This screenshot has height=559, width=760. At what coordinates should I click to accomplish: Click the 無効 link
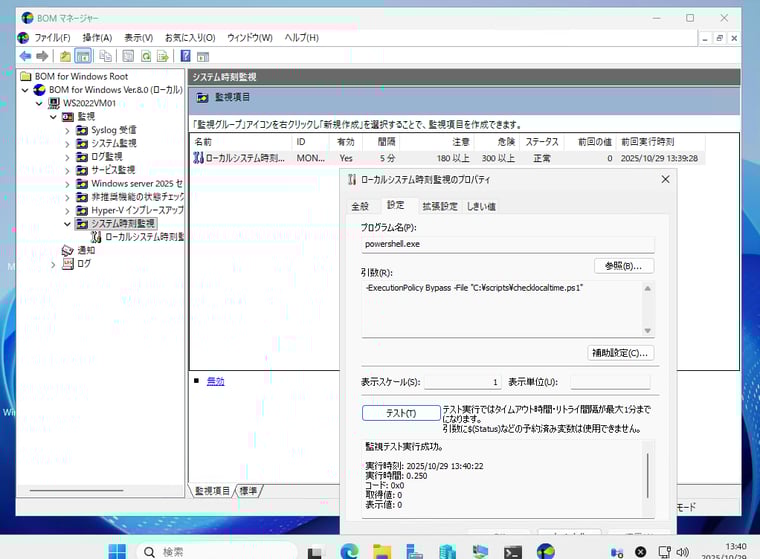[x=215, y=381]
